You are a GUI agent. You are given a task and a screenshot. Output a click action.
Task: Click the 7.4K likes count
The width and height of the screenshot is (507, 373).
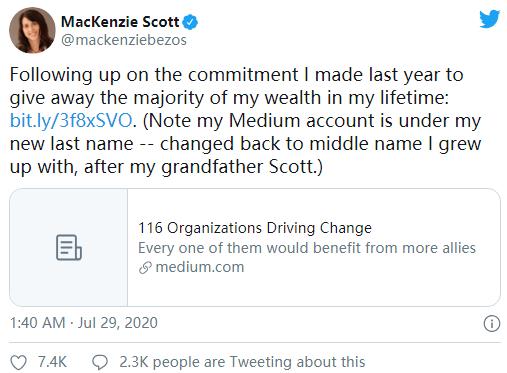pos(52,362)
